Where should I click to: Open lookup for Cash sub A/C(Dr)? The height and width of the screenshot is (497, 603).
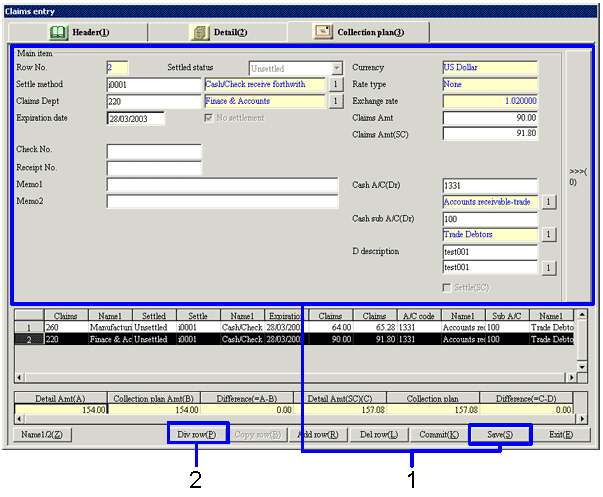549,235
